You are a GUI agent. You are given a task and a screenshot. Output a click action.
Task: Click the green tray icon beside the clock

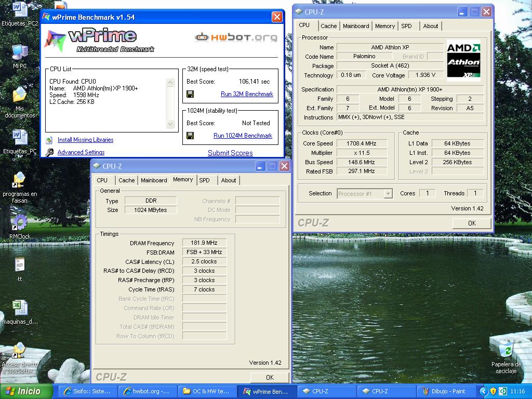tap(503, 391)
